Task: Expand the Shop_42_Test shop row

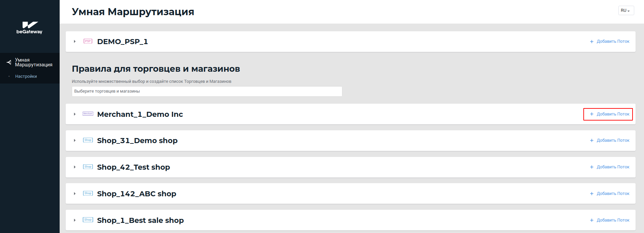Action: coord(75,167)
